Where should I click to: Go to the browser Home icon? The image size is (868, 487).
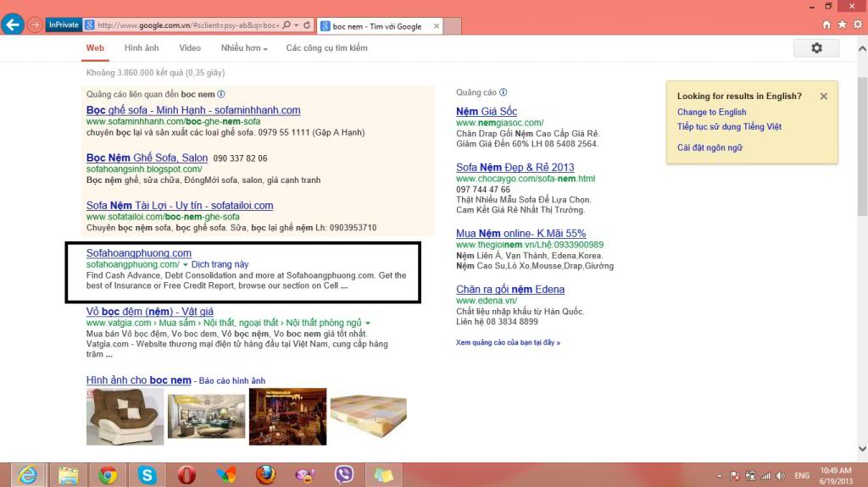(x=826, y=25)
